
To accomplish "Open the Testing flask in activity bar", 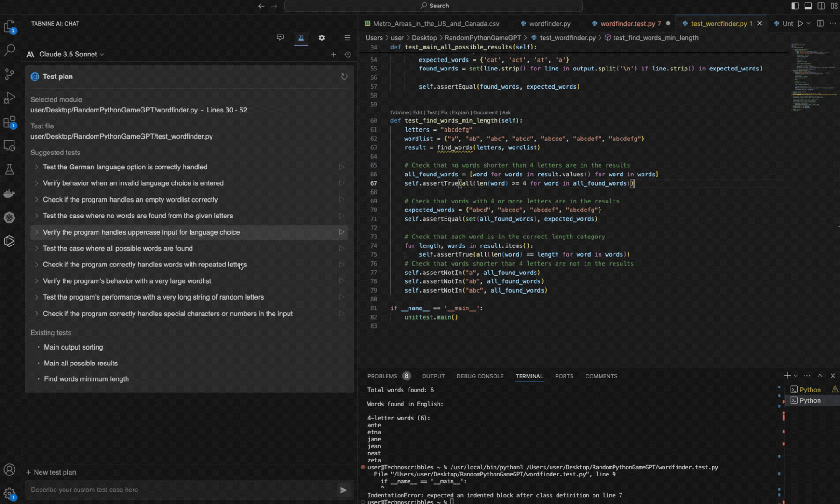I will pyautogui.click(x=9, y=169).
